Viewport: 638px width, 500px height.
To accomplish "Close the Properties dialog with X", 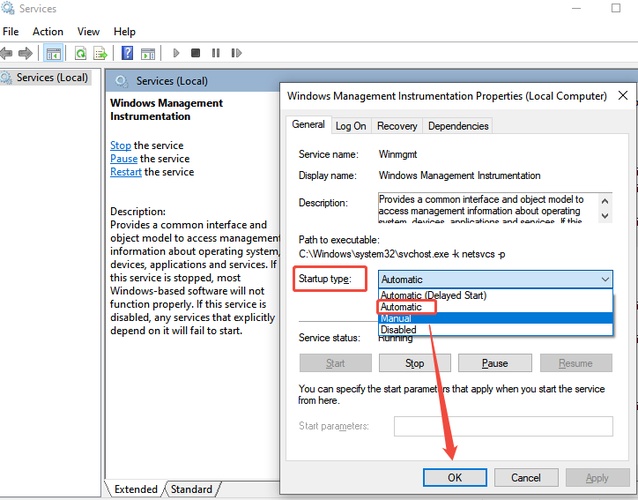I will (623, 96).
